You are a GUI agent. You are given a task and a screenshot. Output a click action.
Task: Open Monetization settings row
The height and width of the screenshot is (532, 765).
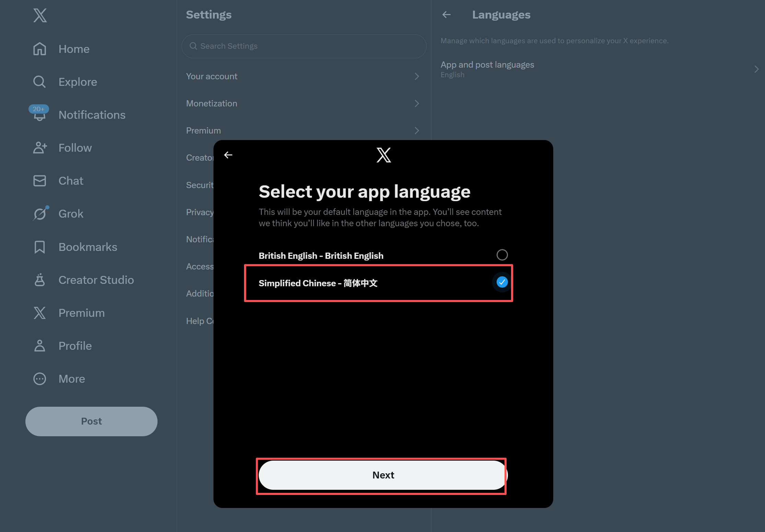(304, 103)
